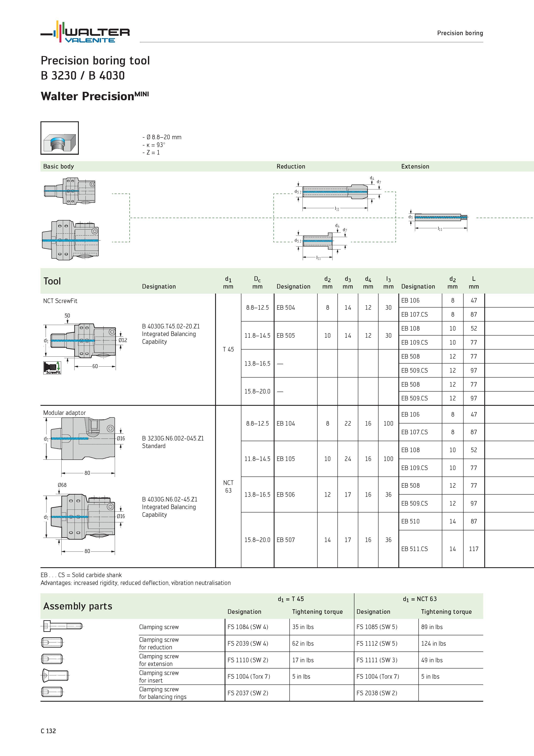Click the Walter Valenite logo
Screen dimensions: 534x756
(85, 32)
